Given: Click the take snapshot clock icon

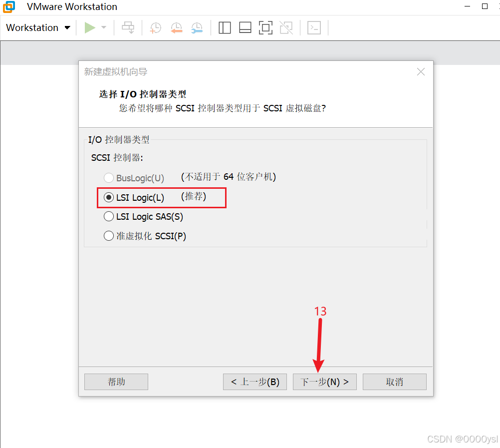Looking at the screenshot, I should pyautogui.click(x=156, y=28).
